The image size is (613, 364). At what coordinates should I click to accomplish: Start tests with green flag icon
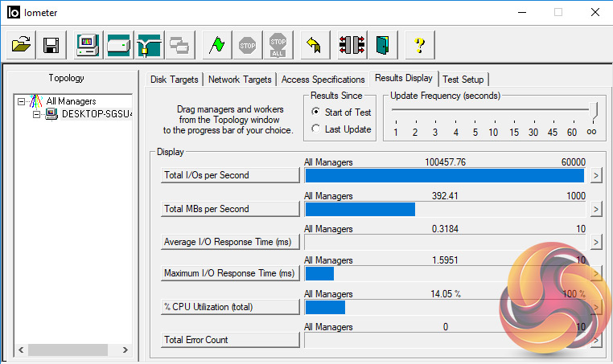tap(217, 45)
